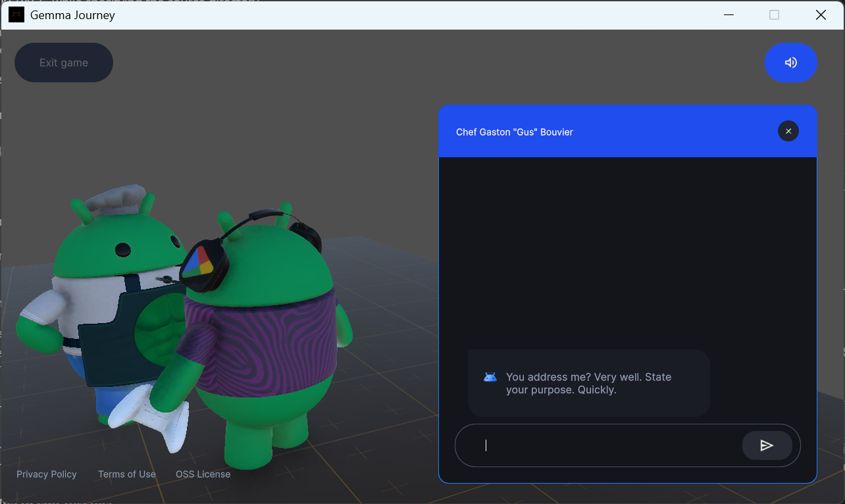Mute audio with the speaker button
The image size is (845, 504).
(790, 63)
